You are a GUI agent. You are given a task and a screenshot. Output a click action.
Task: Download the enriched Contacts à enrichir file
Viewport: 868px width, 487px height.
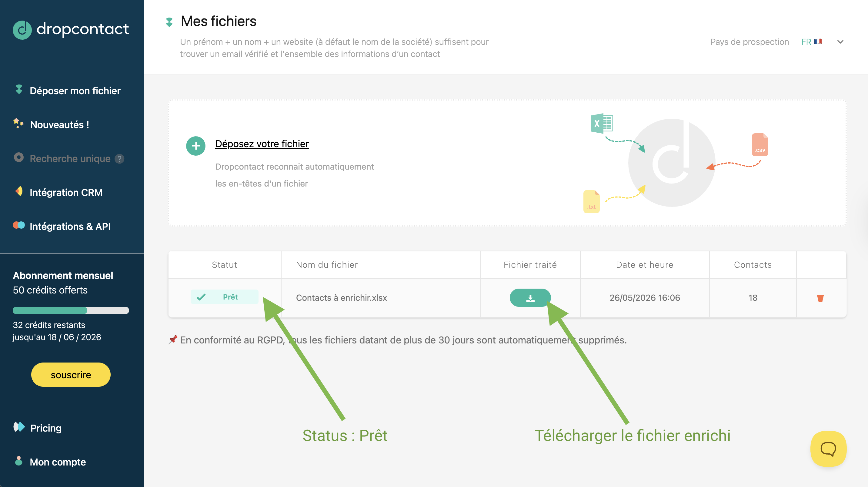(x=530, y=298)
